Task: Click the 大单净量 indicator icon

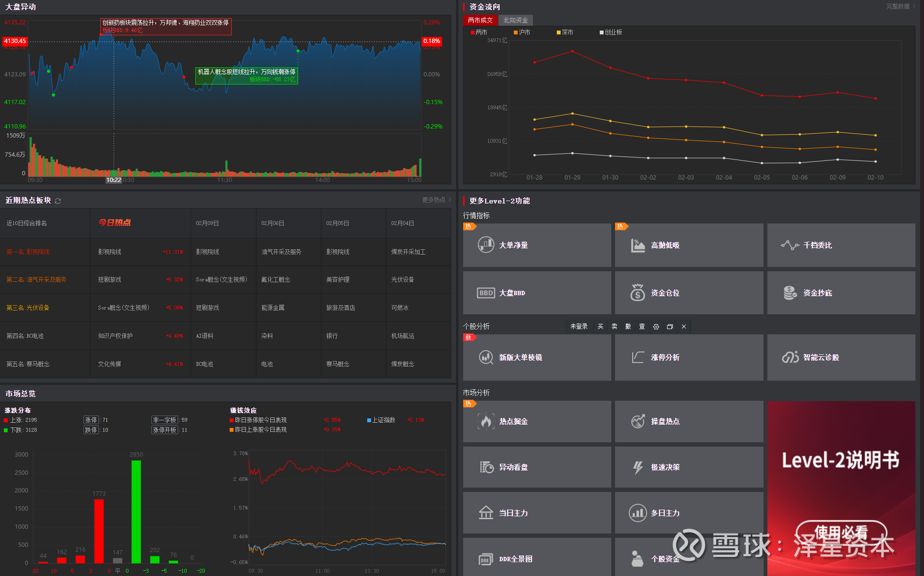Action: click(x=486, y=245)
